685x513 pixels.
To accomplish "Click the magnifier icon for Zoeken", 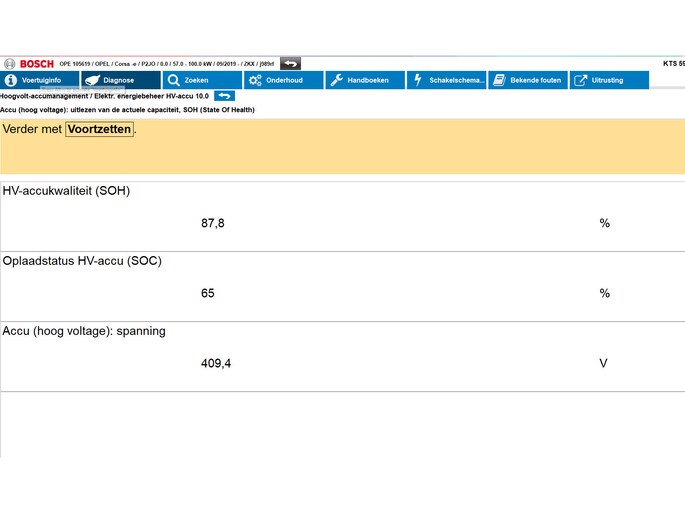I will tap(173, 80).
